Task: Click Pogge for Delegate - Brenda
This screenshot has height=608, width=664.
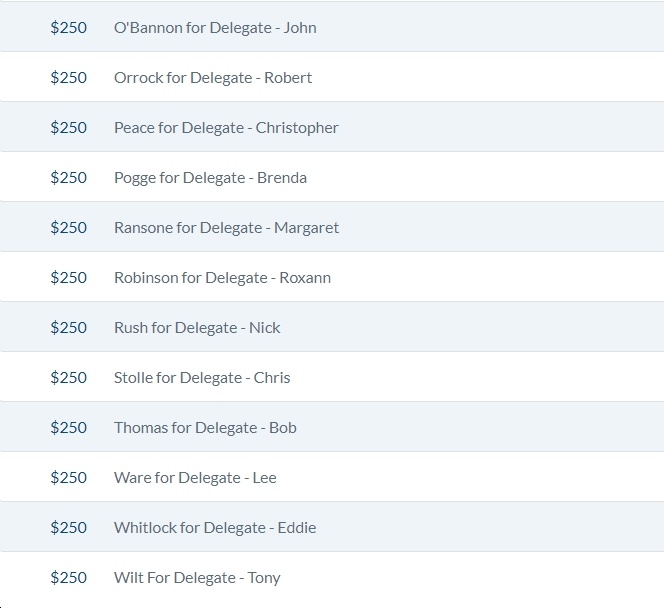Action: coord(210,178)
